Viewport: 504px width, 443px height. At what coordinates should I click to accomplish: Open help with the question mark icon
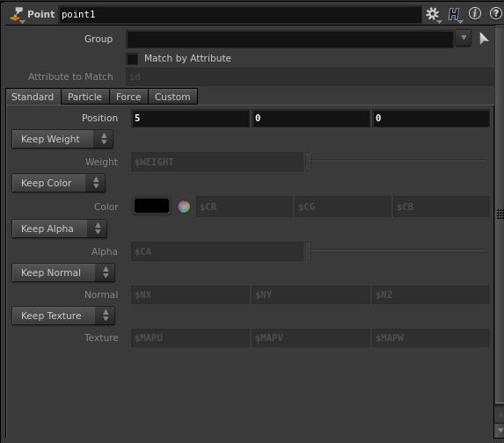coord(496,13)
